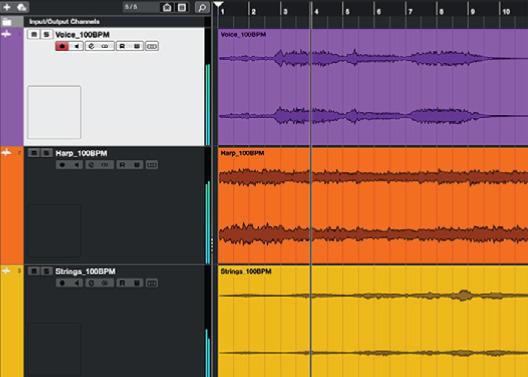This screenshot has height=377, width=528.
Task: Click the magnifier Find Tracks icon
Action: (x=202, y=7)
